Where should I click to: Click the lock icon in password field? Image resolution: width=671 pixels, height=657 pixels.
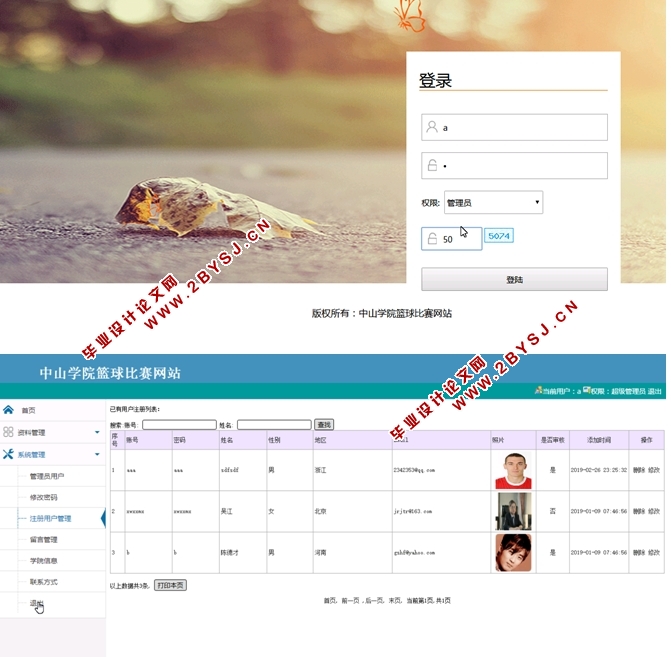click(432, 165)
